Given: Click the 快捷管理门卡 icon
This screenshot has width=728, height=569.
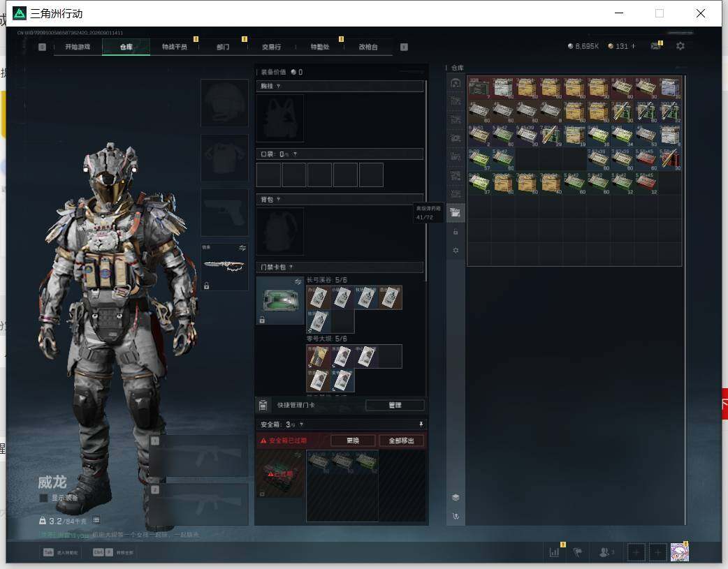Looking at the screenshot, I should pos(263,405).
